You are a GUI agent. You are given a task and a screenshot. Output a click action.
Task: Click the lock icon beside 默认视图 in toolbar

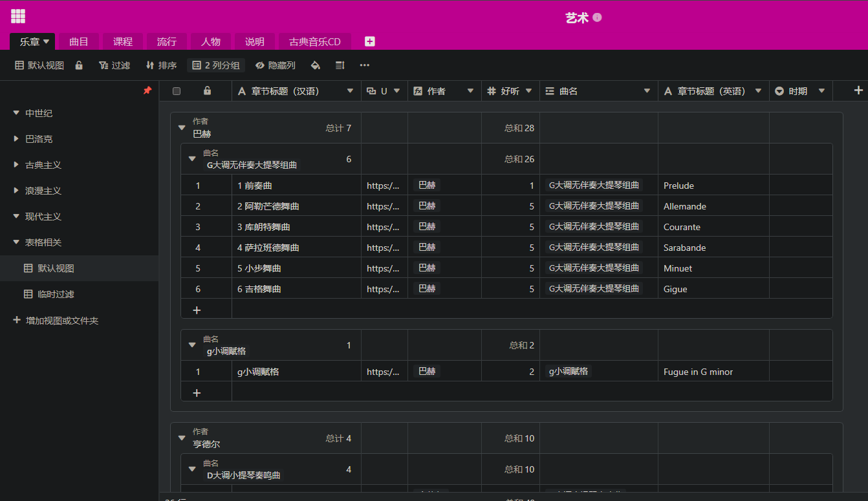coord(79,65)
